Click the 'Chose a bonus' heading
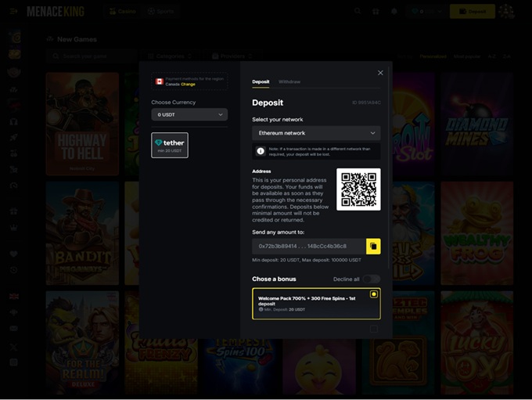532x400 pixels. click(274, 279)
